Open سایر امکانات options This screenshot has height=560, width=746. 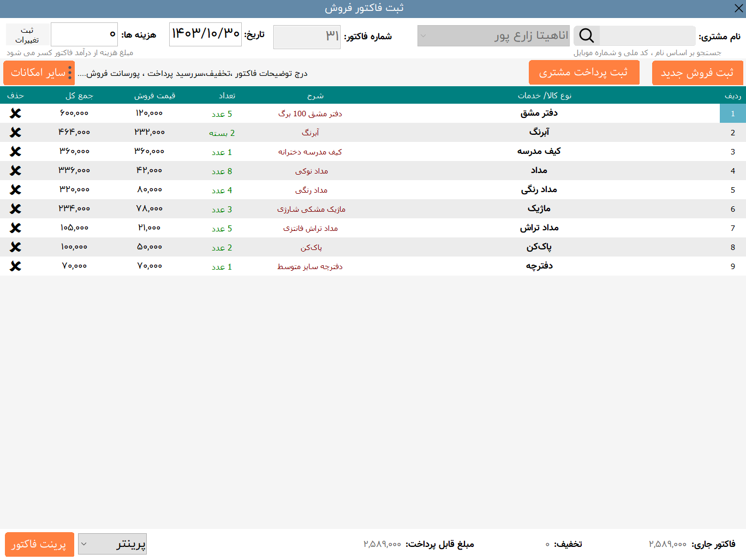(x=39, y=73)
